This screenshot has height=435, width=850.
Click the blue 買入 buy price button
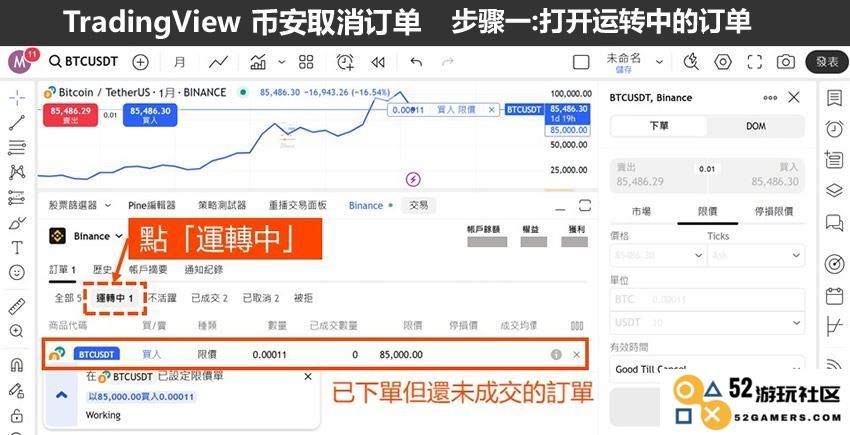click(x=150, y=115)
